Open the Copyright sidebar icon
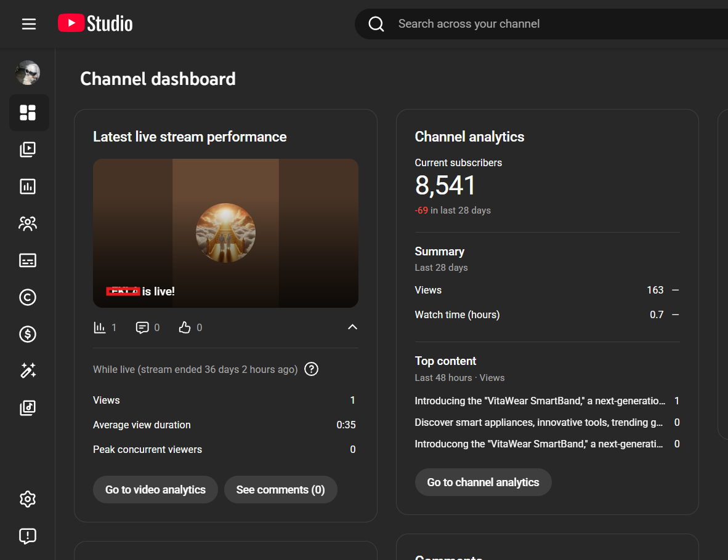 tap(28, 297)
